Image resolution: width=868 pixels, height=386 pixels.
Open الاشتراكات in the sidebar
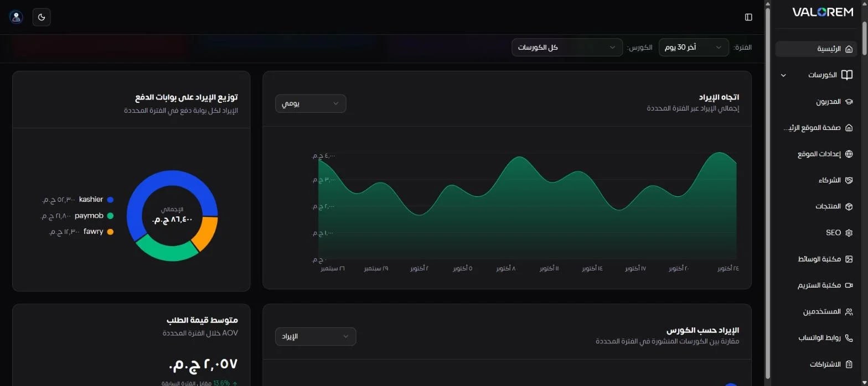[816, 364]
